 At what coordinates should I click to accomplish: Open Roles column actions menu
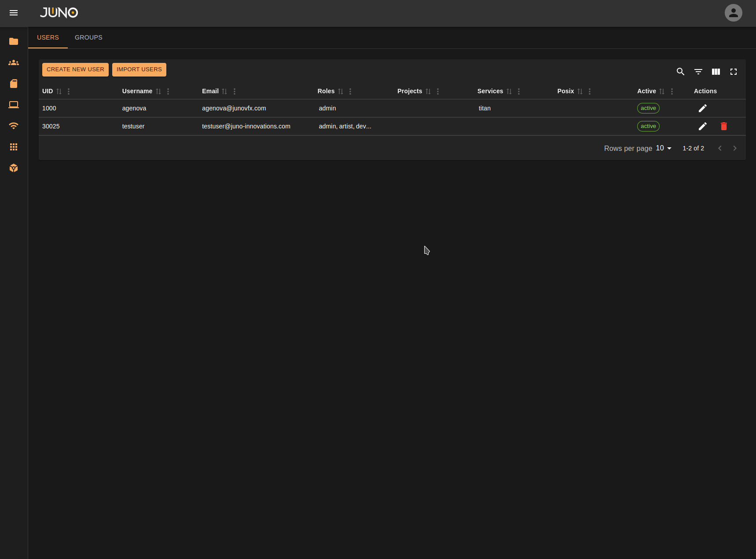pos(350,91)
